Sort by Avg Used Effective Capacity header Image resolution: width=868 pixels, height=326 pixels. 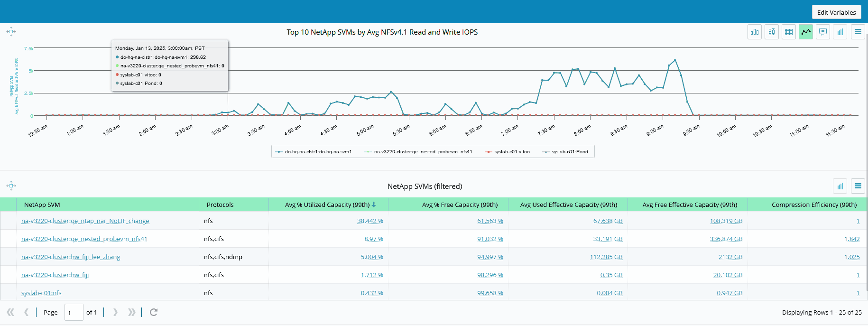569,205
